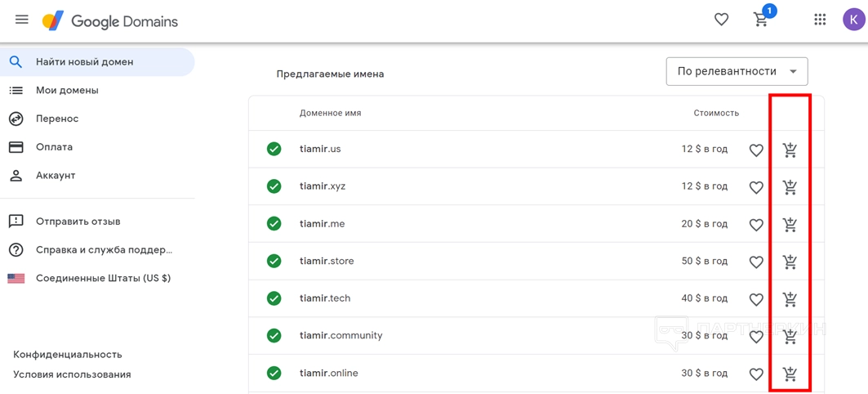The image size is (868, 394).
Task: Add tiamir.store to cart
Action: (x=790, y=262)
